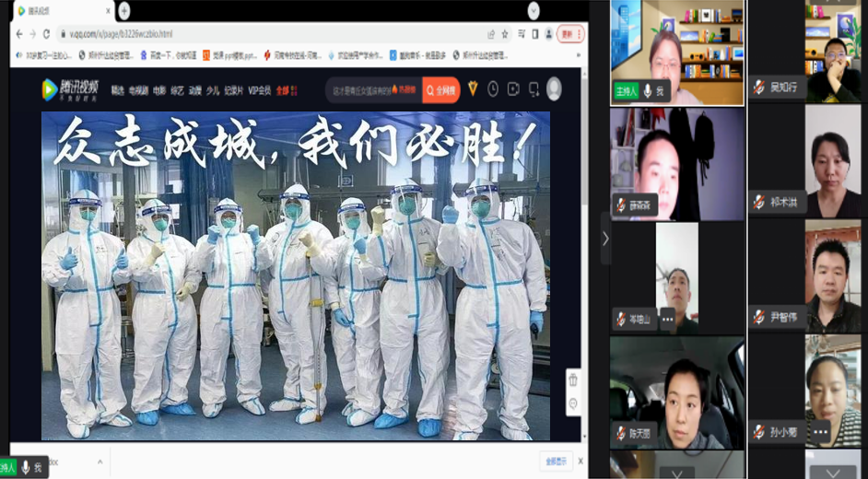
Task: Click 全部显示 in the download bar
Action: [x=556, y=461]
